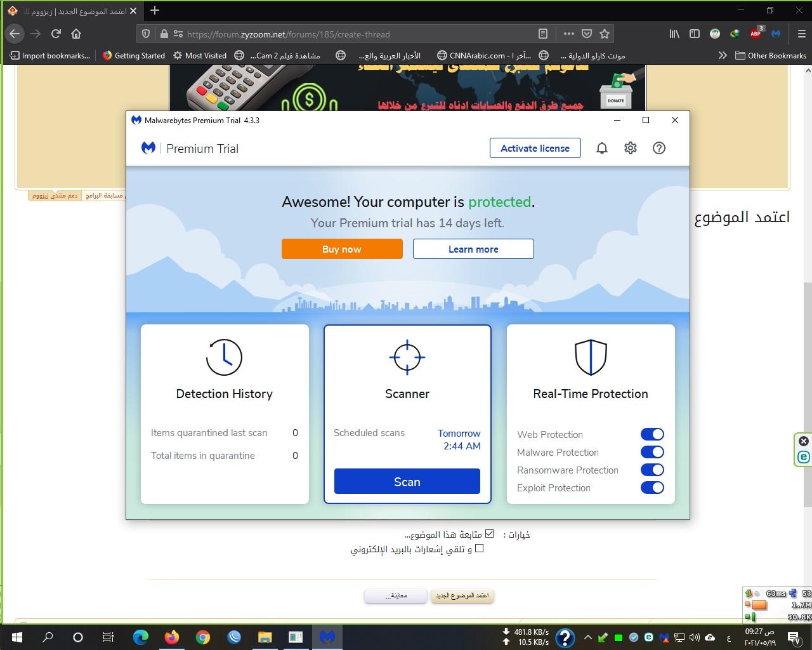Viewport: 812px width, 650px height.
Task: Expand more bookmarks chevron
Action: (722, 55)
